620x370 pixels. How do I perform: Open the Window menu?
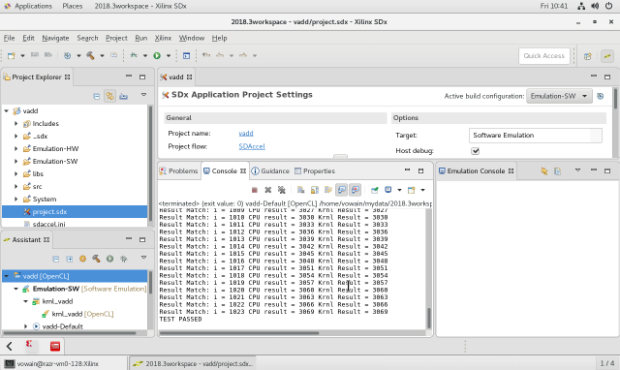191,38
